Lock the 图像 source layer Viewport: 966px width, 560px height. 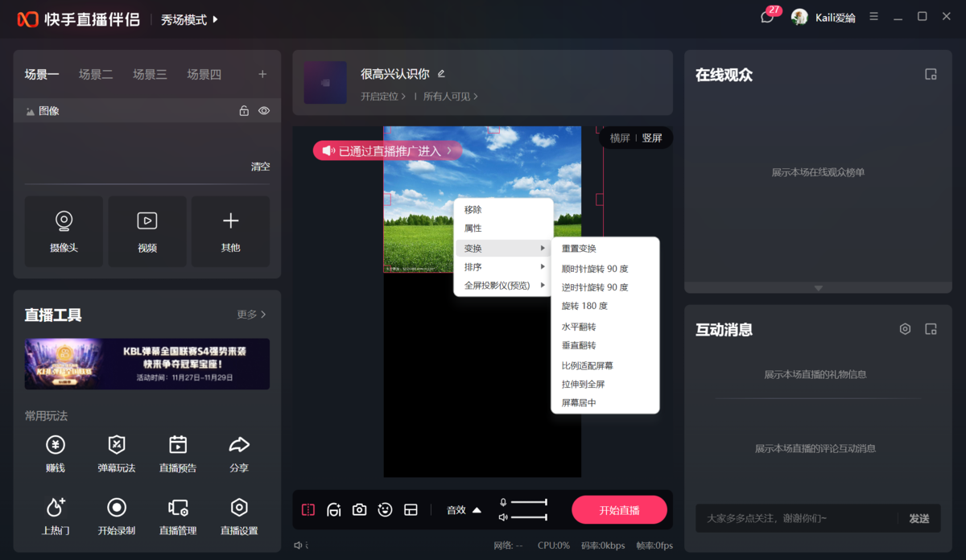[x=244, y=110]
